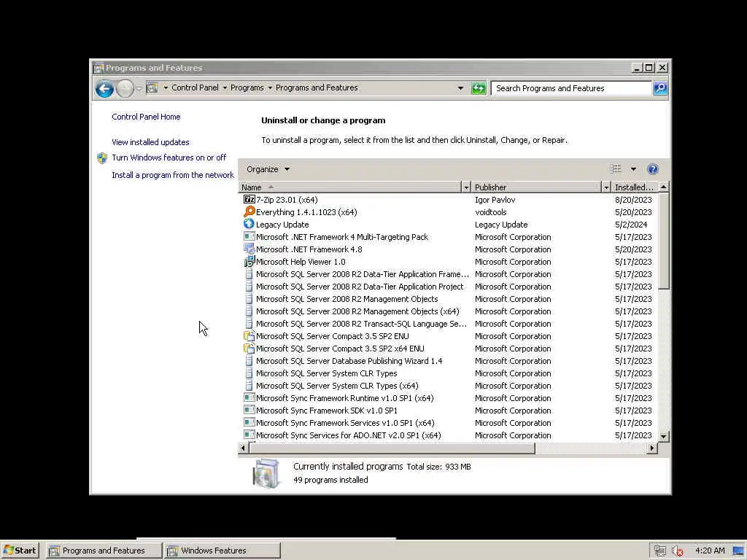Click the vertical scrollbar down arrow
Image resolution: width=747 pixels, height=560 pixels.
coord(664,436)
